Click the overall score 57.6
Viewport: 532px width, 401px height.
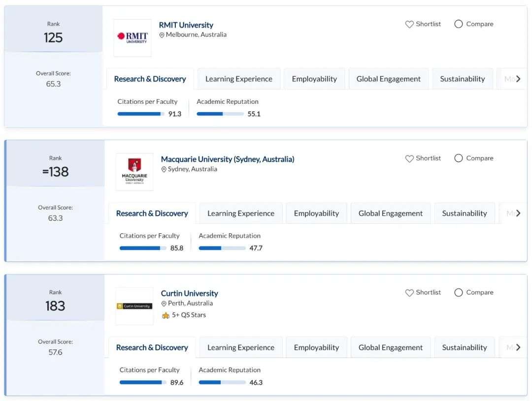click(x=55, y=352)
